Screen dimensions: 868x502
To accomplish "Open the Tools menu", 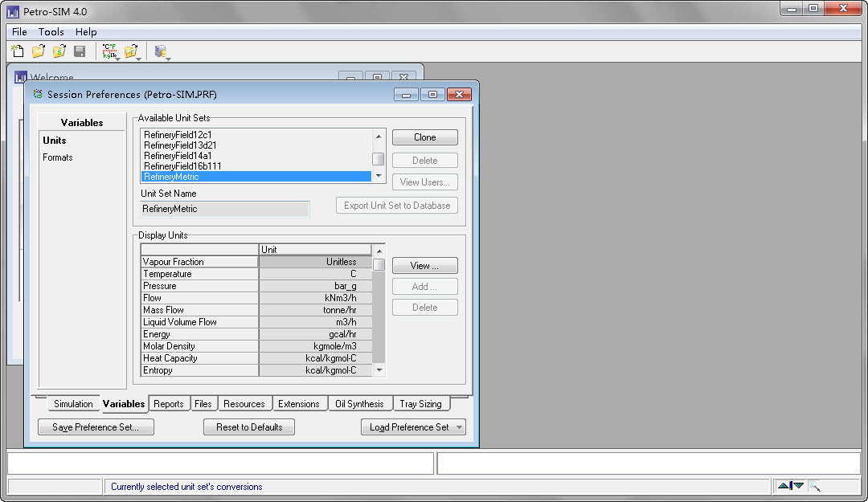I will click(x=51, y=31).
